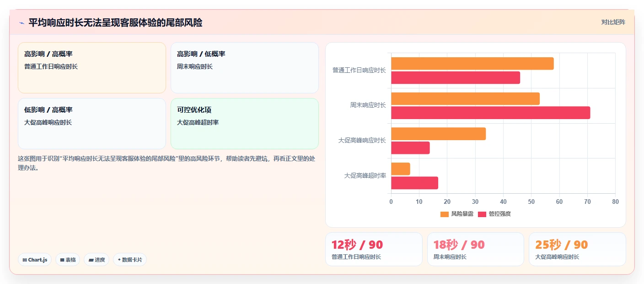Click the card title 平均响应时长无法呈现客服体验的尾部风险
This screenshot has width=644, height=284.
coord(115,22)
